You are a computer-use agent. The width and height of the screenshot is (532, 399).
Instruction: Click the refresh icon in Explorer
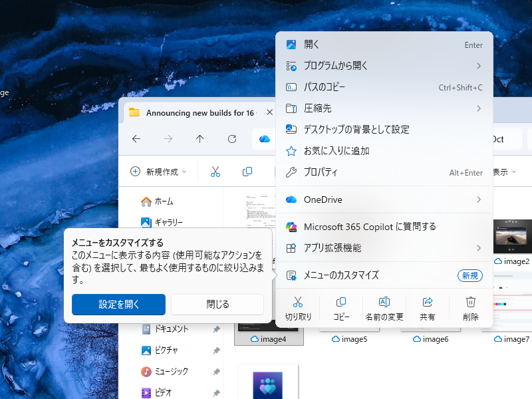click(232, 139)
